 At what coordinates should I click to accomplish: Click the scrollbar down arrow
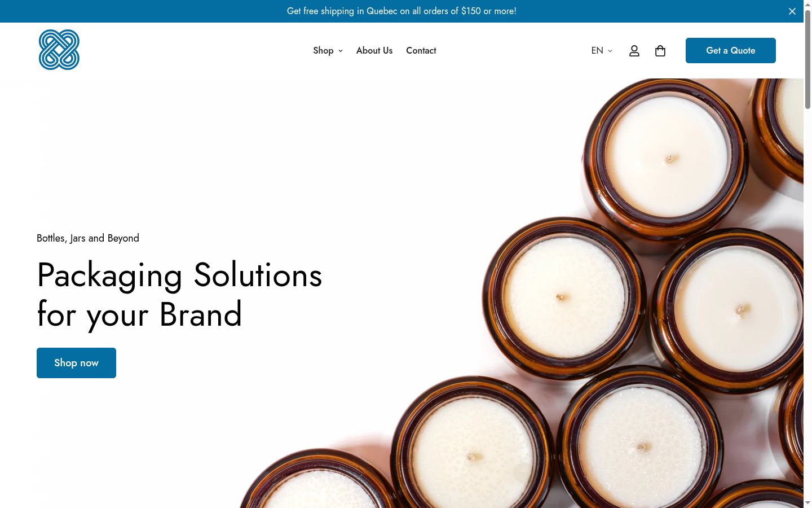coord(807,503)
